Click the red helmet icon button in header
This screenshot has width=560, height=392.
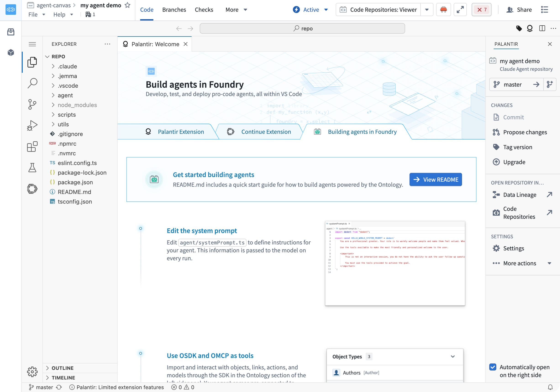[443, 10]
